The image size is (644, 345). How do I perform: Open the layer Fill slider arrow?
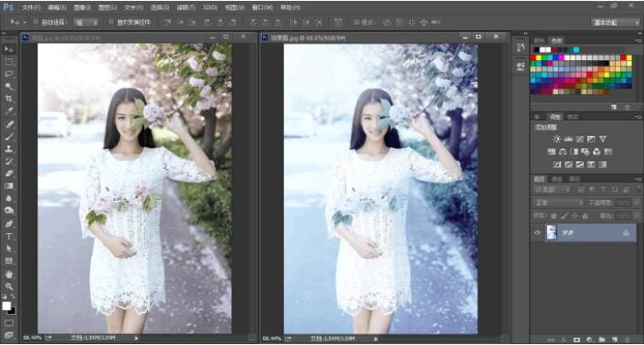(x=636, y=215)
